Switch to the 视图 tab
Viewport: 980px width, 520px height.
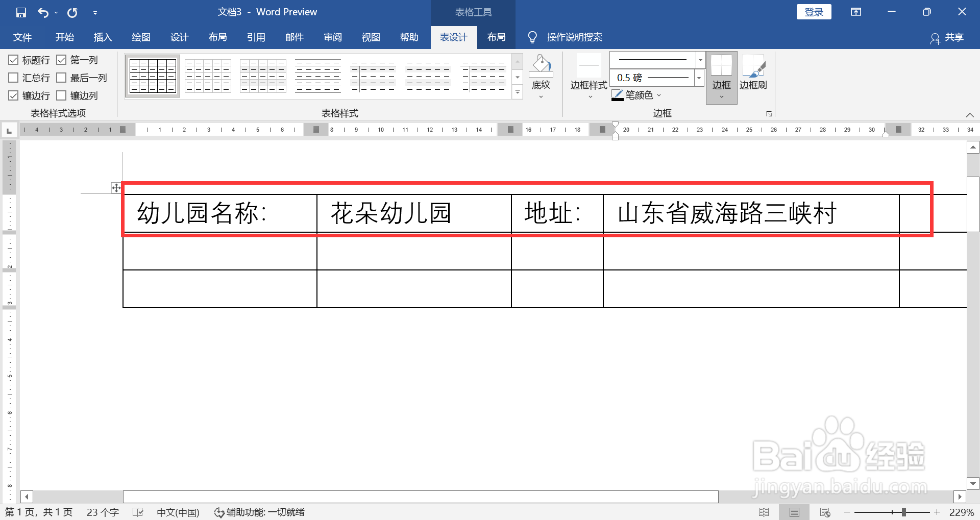[371, 37]
